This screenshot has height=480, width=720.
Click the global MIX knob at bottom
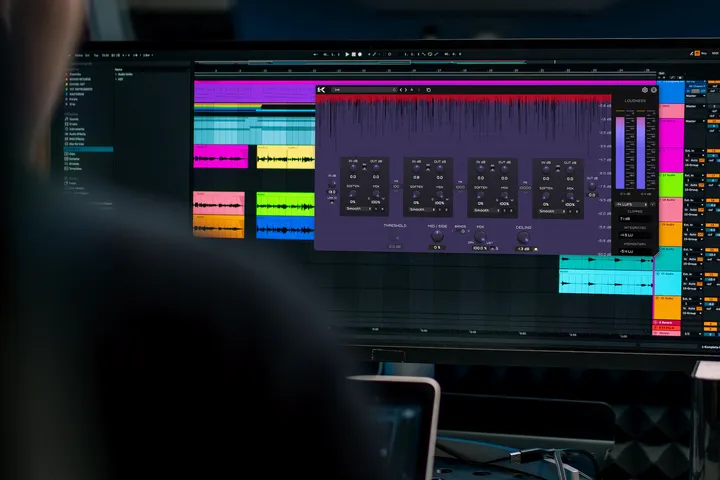point(480,237)
